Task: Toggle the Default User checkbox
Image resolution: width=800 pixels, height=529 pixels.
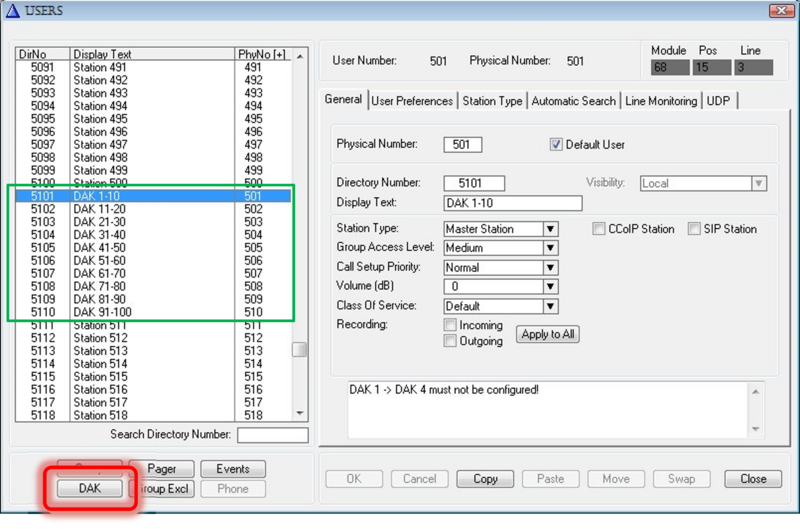Action: point(556,144)
